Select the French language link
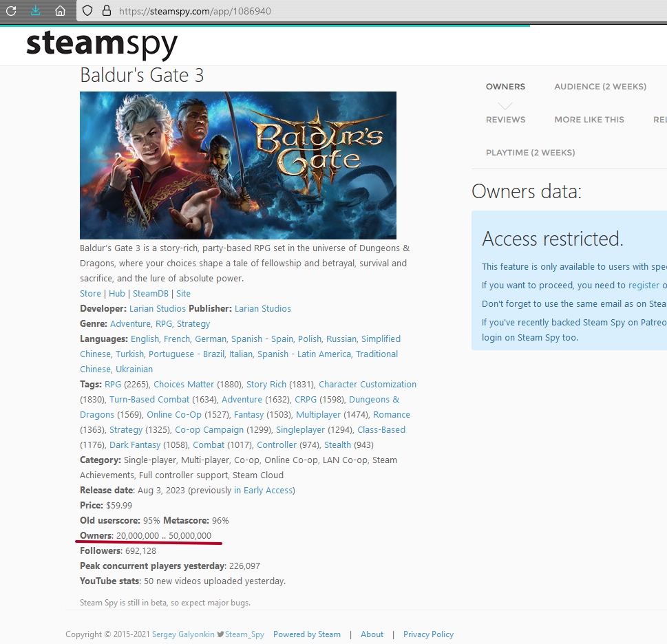Image resolution: width=667 pixels, height=644 pixels. tap(177, 339)
